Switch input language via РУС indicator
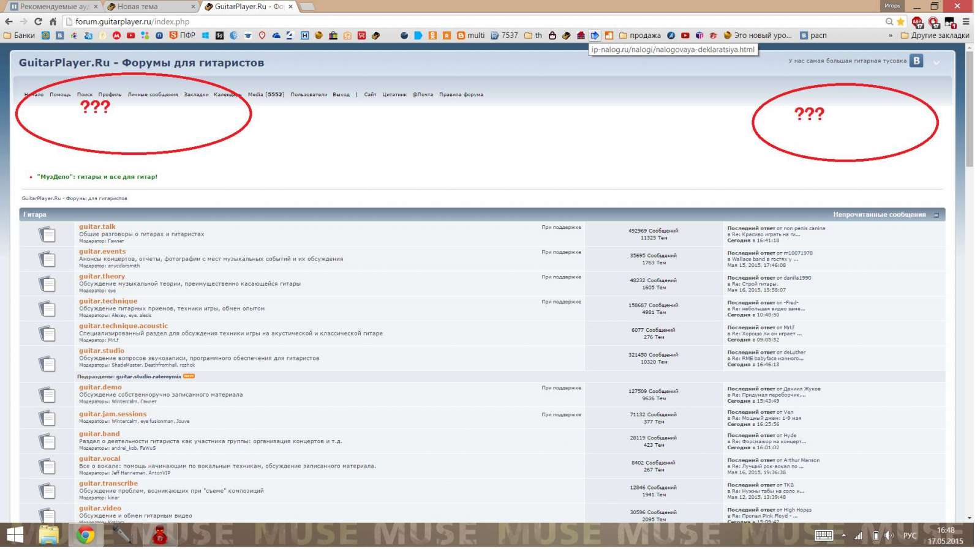 pyautogui.click(x=910, y=536)
